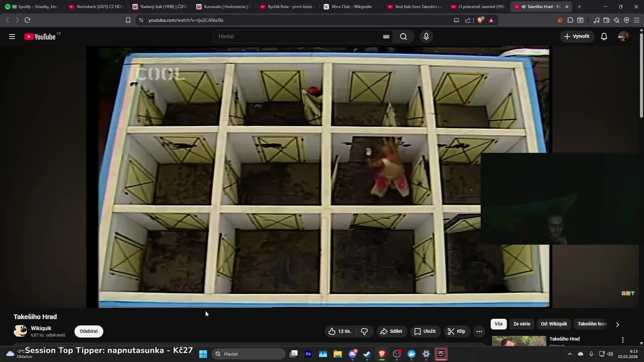The image size is (644, 362).
Task: Subscribe using the Odebírat button
Action: 89,331
